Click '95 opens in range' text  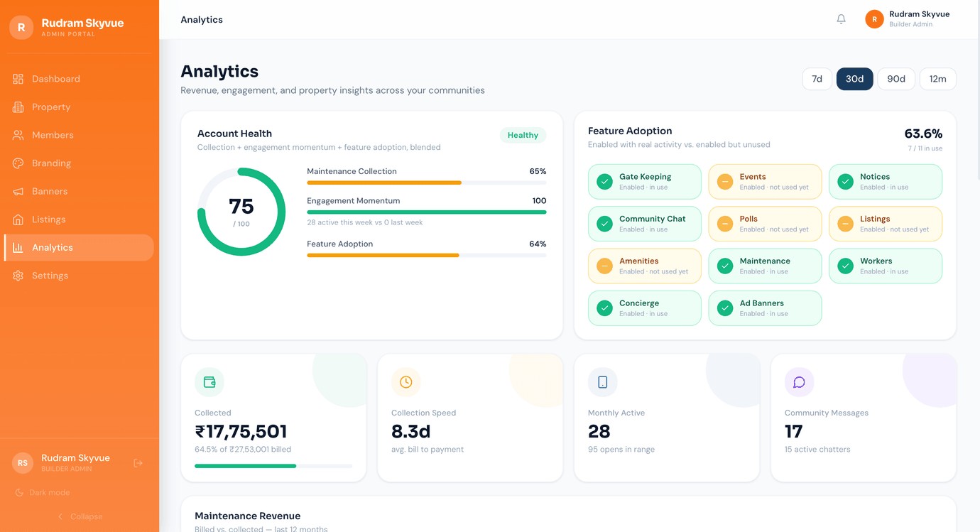pos(621,450)
